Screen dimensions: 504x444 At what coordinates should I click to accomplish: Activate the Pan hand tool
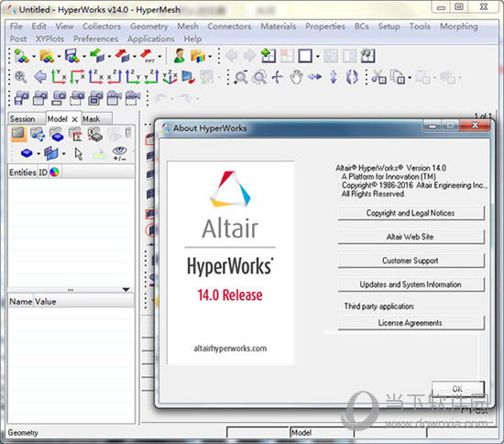click(296, 77)
